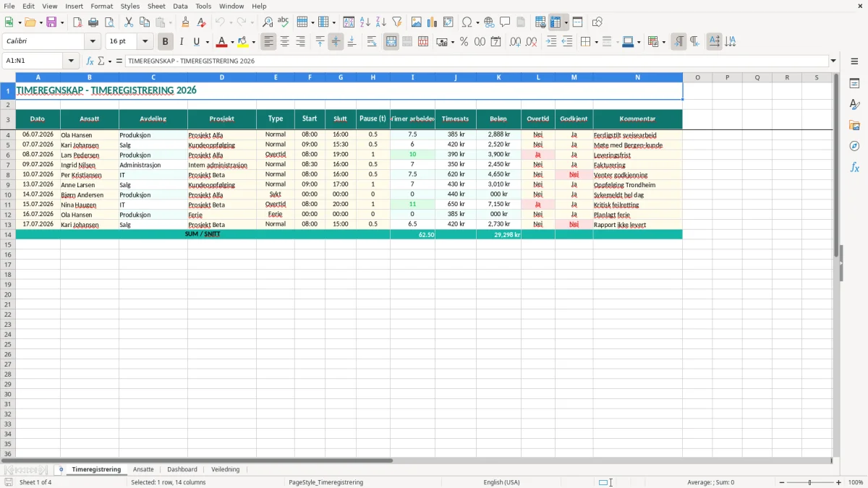Expand the formula bar
This screenshot has height=488, width=868.
(x=834, y=61)
